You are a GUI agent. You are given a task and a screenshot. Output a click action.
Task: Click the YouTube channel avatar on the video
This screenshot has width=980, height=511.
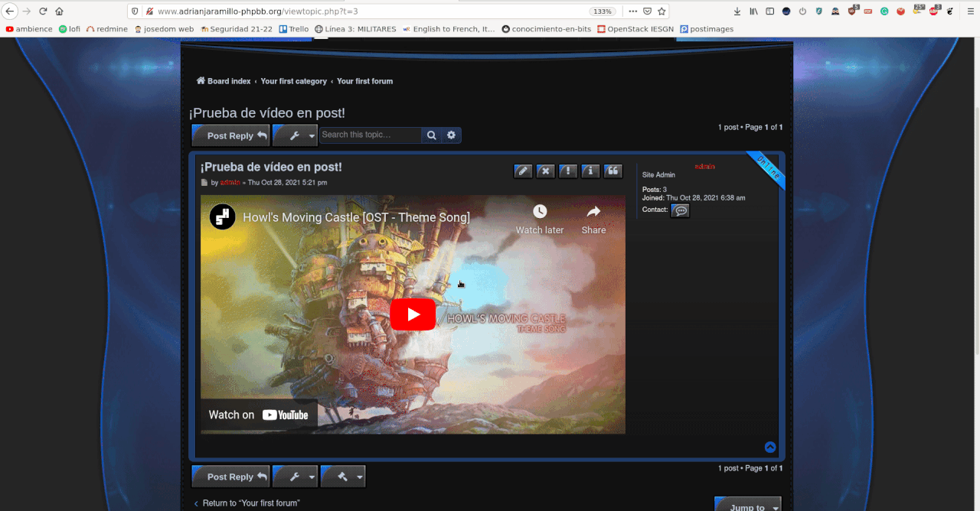tap(222, 216)
